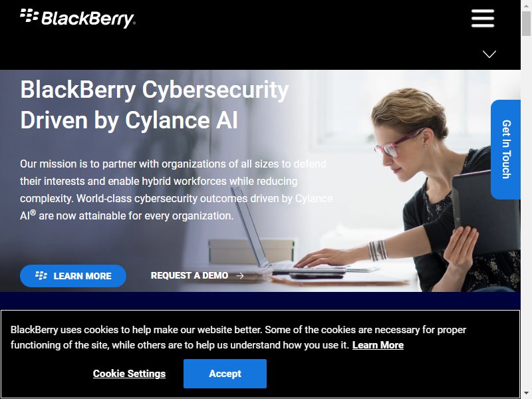
Task: Open the cookie banner's Learn More link
Action: 378,345
